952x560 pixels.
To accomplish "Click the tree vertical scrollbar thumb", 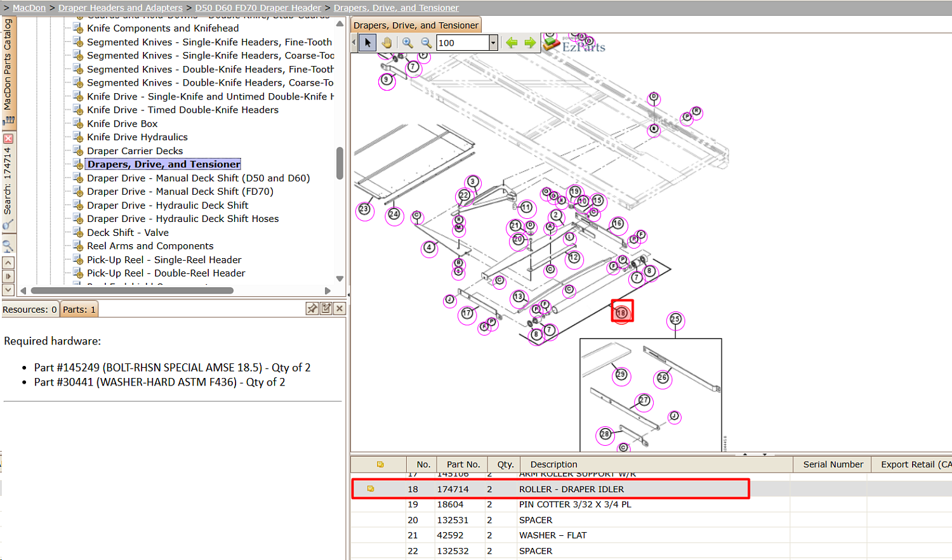I will click(340, 163).
